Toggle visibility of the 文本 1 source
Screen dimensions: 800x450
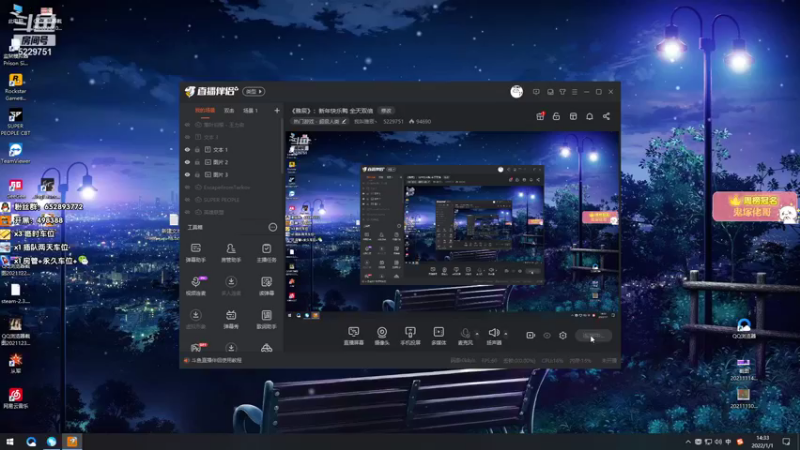click(187, 149)
